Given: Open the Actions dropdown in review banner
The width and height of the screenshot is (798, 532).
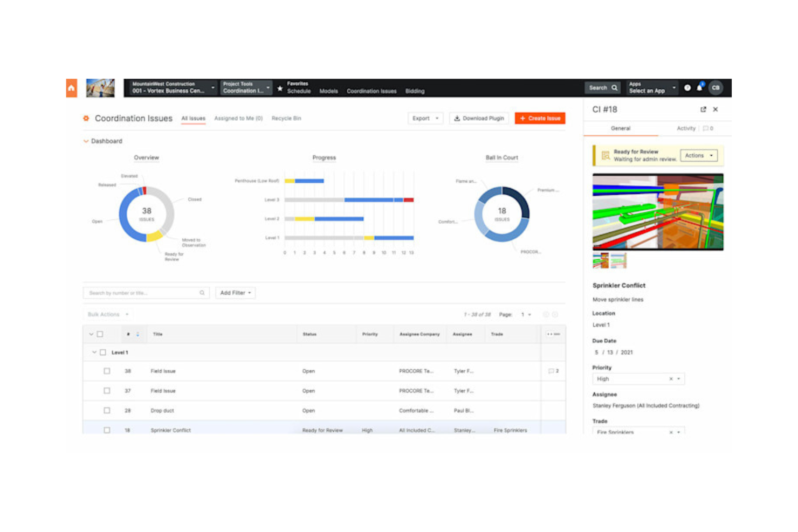Looking at the screenshot, I should pos(699,155).
